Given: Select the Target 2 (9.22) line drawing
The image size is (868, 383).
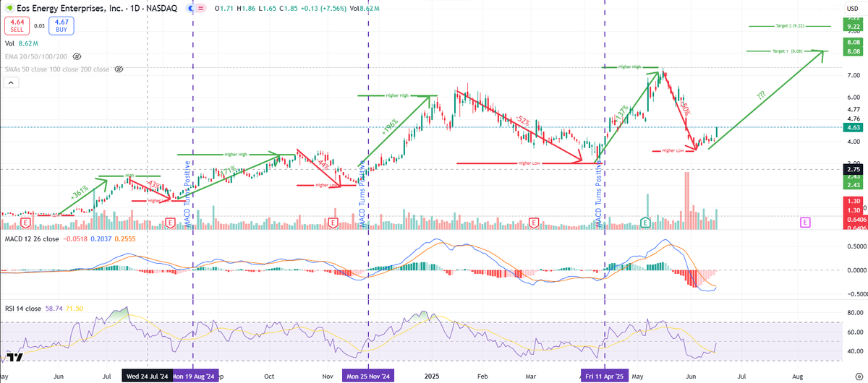Looking at the screenshot, I should [x=788, y=26].
